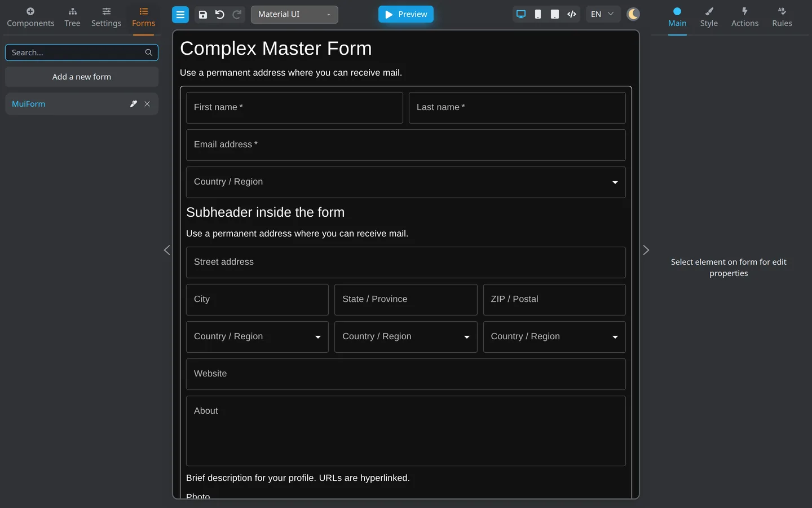The height and width of the screenshot is (508, 812).
Task: Toggle the dark mode moon icon
Action: pyautogui.click(x=633, y=14)
